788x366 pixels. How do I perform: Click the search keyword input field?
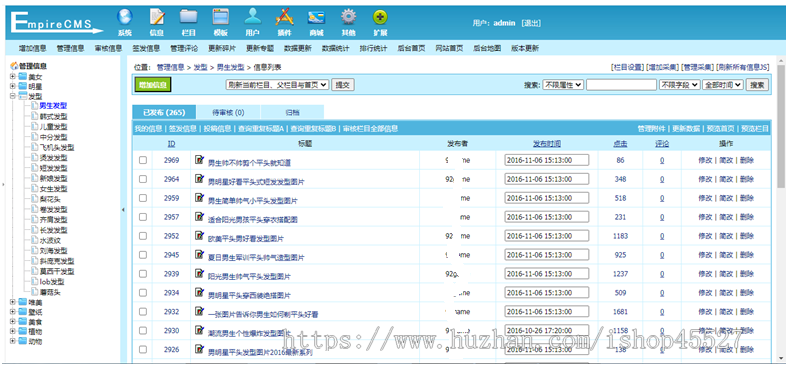point(621,85)
